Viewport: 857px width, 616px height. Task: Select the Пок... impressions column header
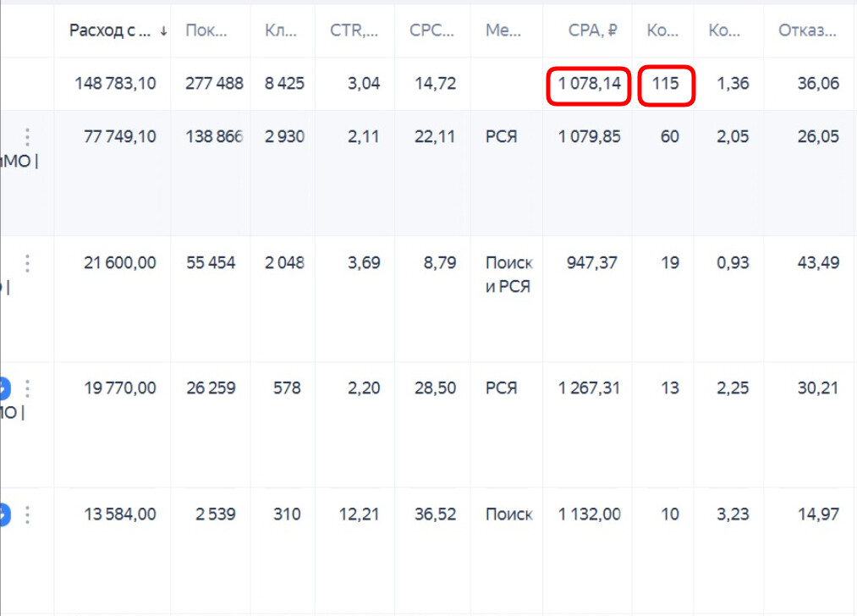click(x=206, y=30)
